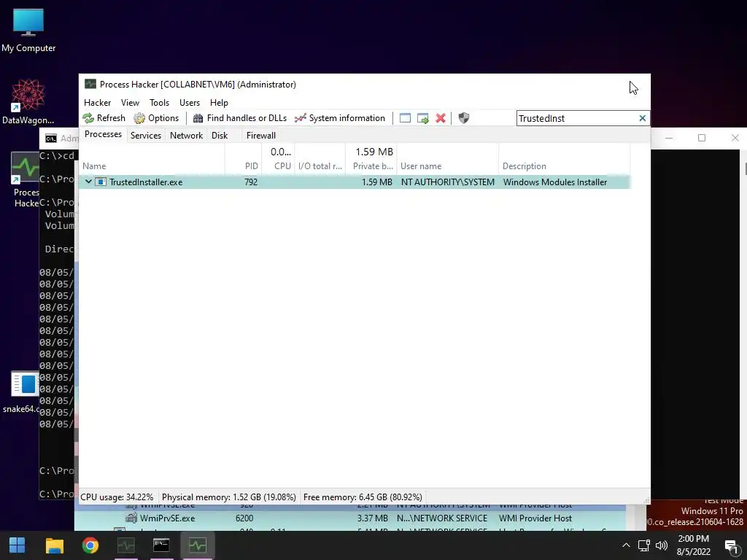Click the Command Prompt window title icon

click(x=51, y=139)
